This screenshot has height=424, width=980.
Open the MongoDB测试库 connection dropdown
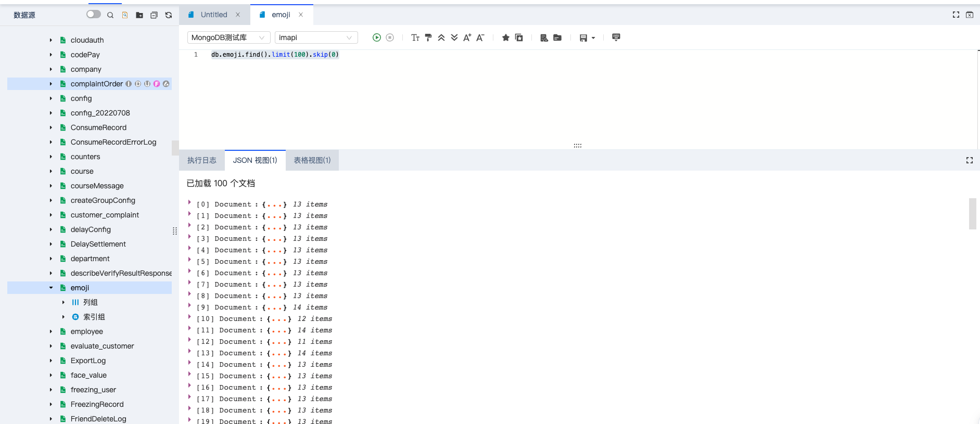click(x=229, y=37)
